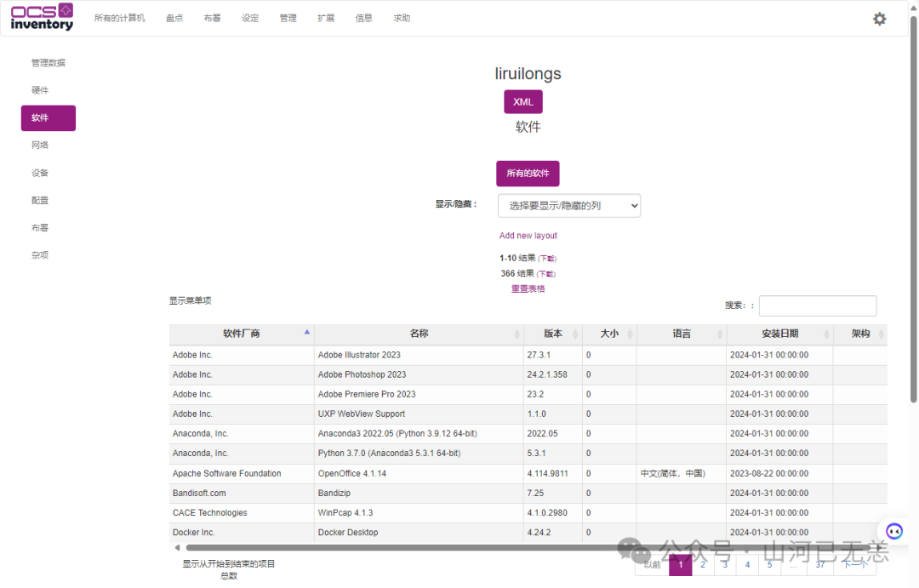
Task: Click 所有的软件 button
Action: 528,174
